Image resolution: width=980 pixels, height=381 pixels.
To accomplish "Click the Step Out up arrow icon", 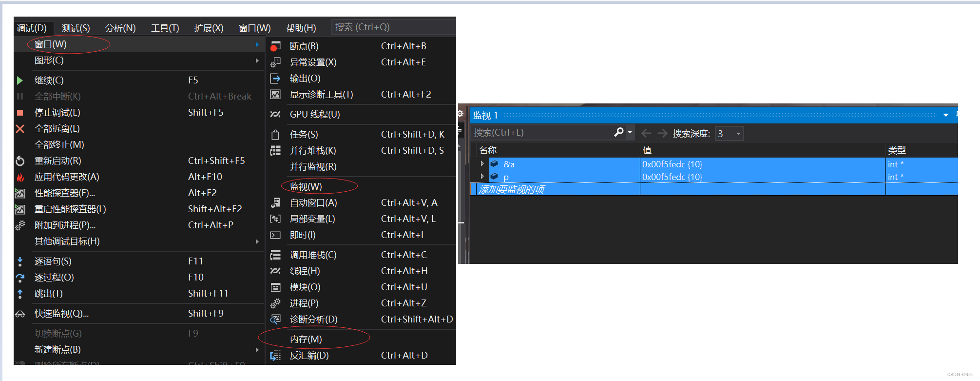I will [20, 294].
